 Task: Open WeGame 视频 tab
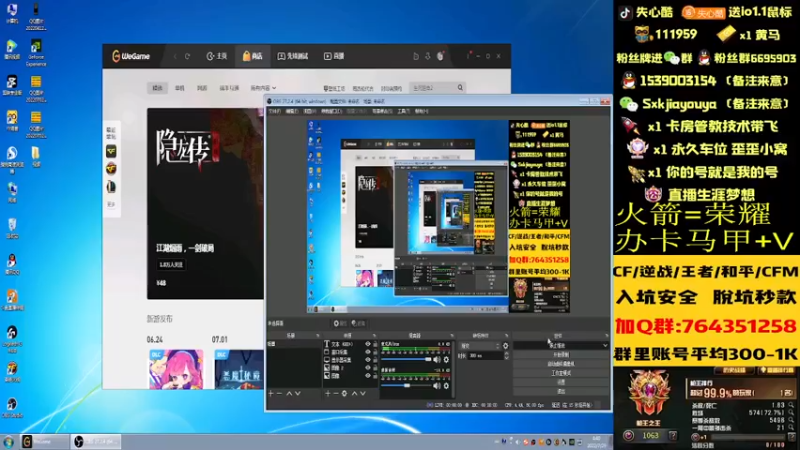pos(334,56)
